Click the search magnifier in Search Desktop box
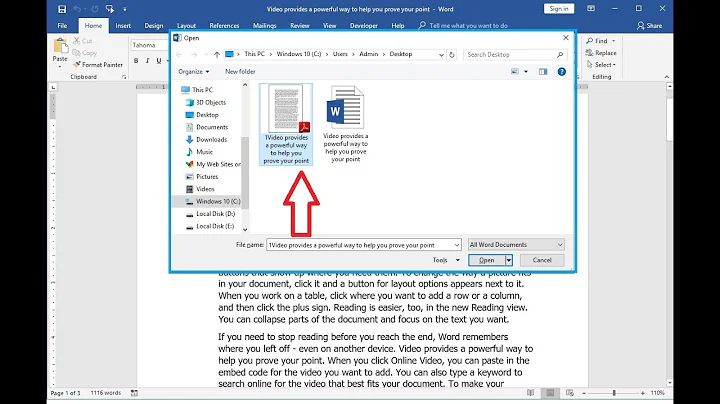Viewport: 720px width, 404px height. pyautogui.click(x=560, y=55)
